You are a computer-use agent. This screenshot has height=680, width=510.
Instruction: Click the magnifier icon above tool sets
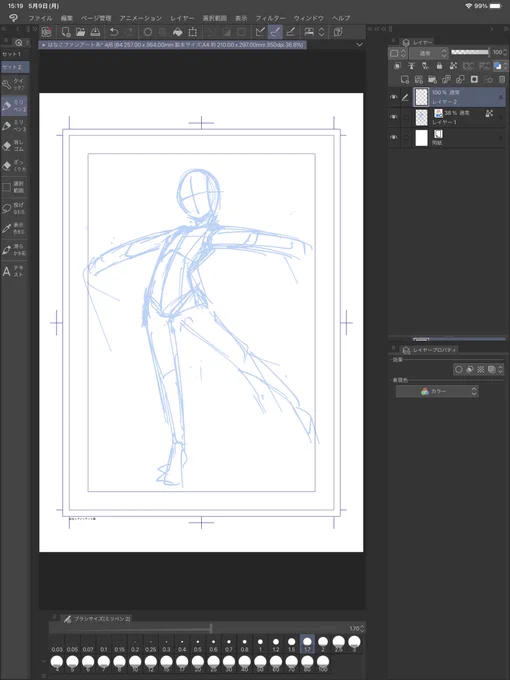[x=19, y=42]
